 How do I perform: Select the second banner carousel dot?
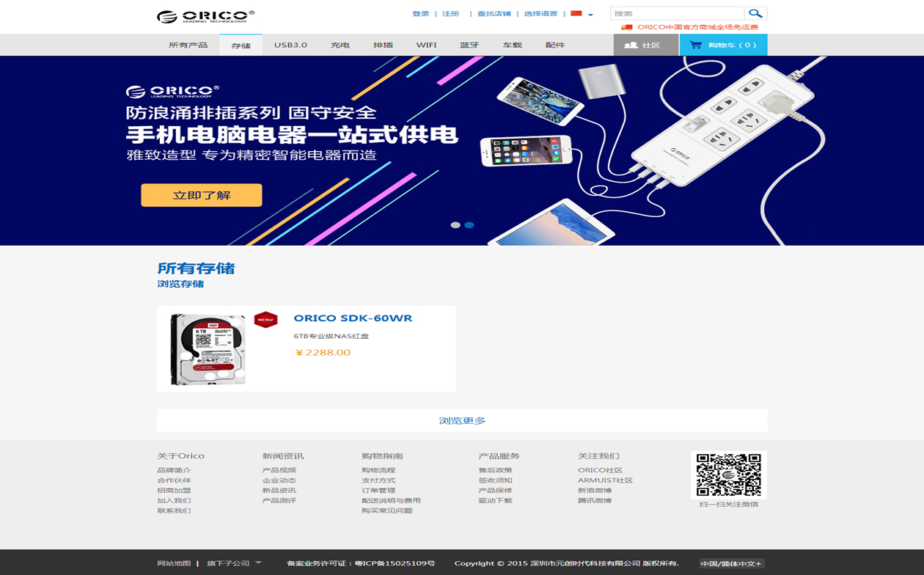pos(469,225)
